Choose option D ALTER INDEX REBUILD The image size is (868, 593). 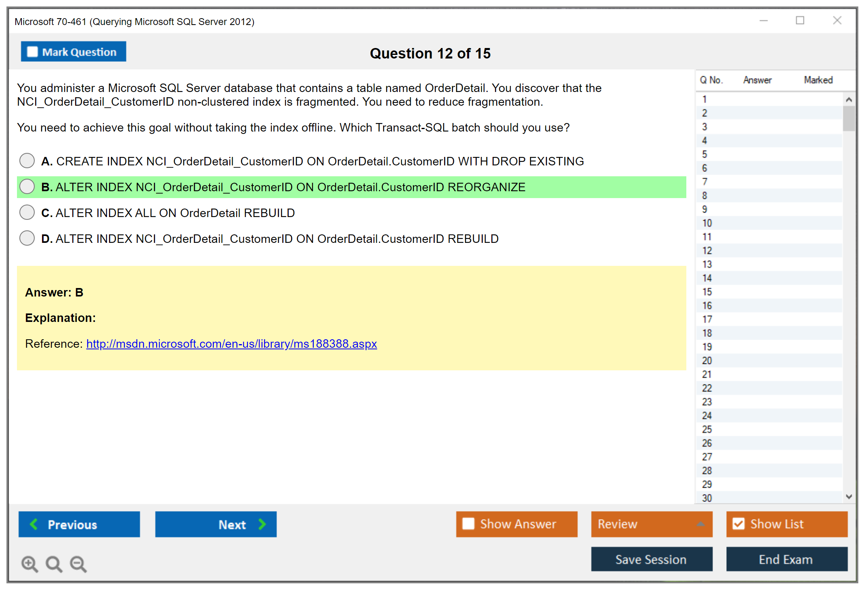(x=27, y=238)
